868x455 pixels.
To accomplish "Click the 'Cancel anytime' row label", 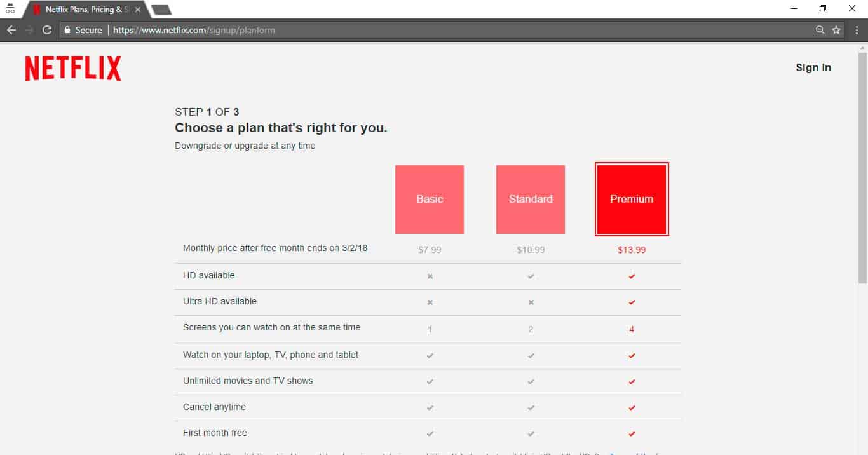I will point(214,407).
